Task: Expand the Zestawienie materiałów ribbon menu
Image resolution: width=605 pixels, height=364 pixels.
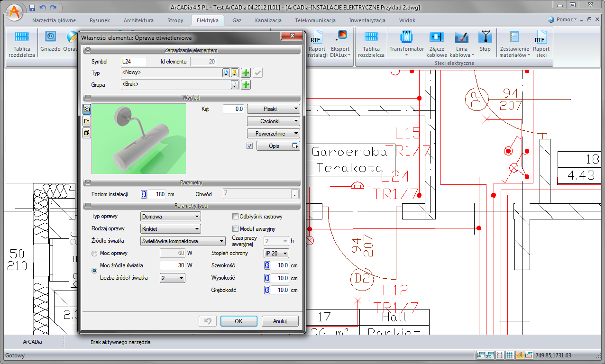Action: coord(514,44)
